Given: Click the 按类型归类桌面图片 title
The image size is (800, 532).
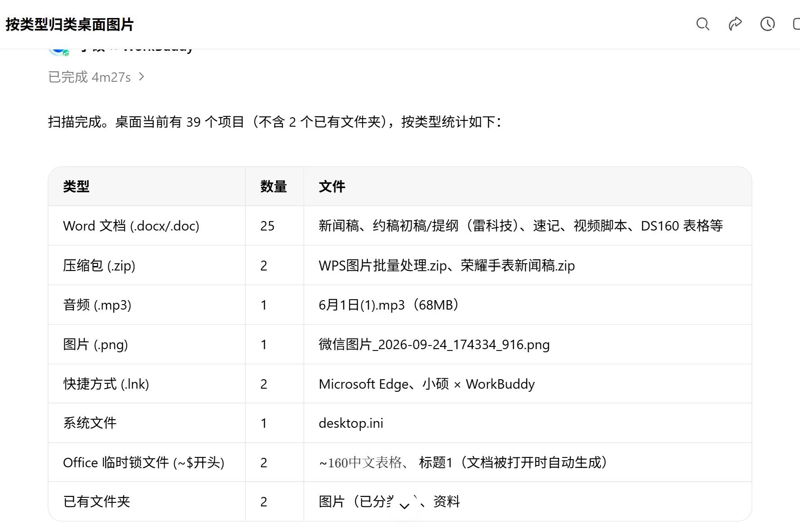Looking at the screenshot, I should coord(70,24).
